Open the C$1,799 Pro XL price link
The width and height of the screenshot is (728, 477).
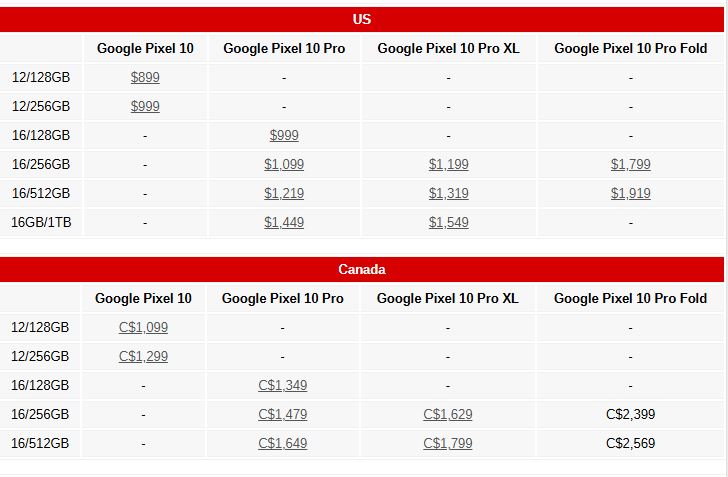point(447,443)
